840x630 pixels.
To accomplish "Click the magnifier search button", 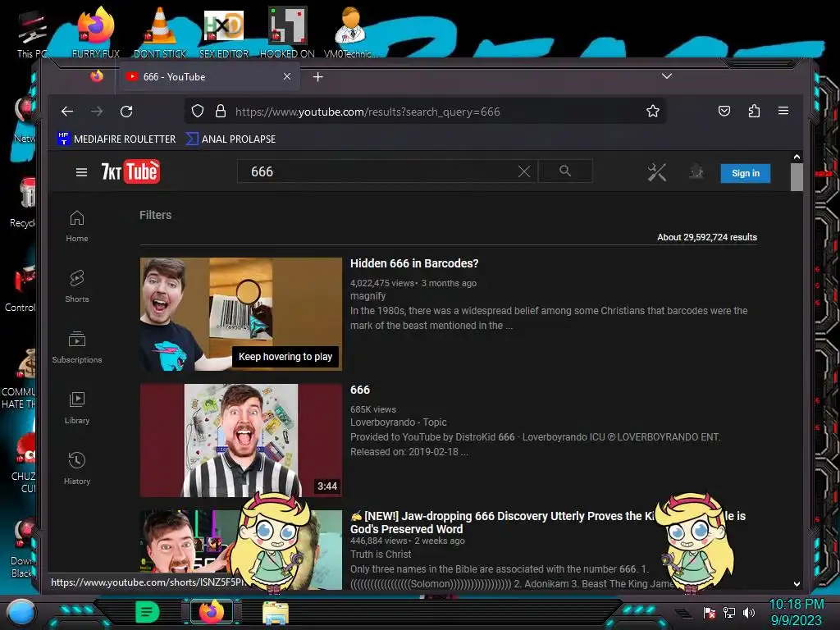I will (565, 171).
